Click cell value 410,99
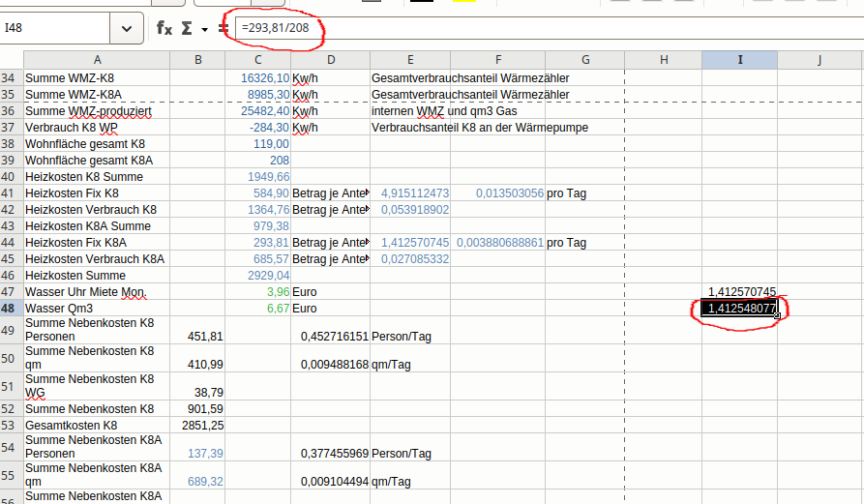The image size is (864, 504). point(197,359)
